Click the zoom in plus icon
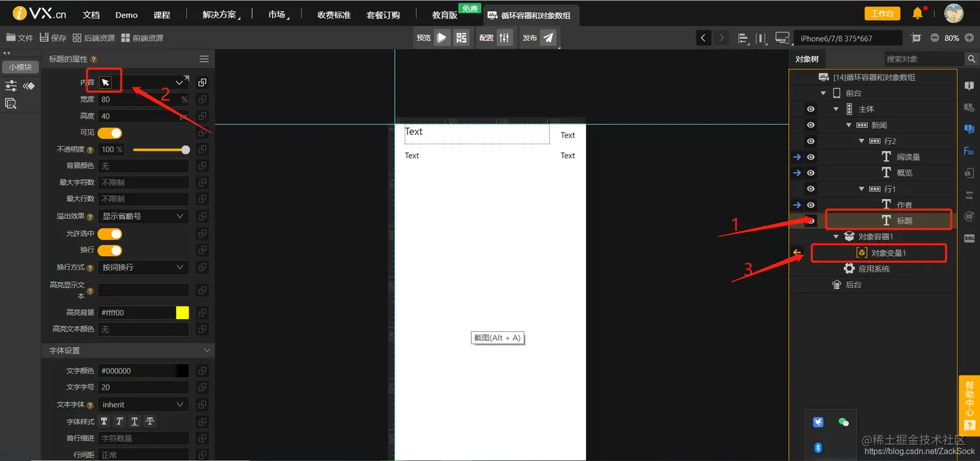The width and height of the screenshot is (980, 461). click(968, 38)
